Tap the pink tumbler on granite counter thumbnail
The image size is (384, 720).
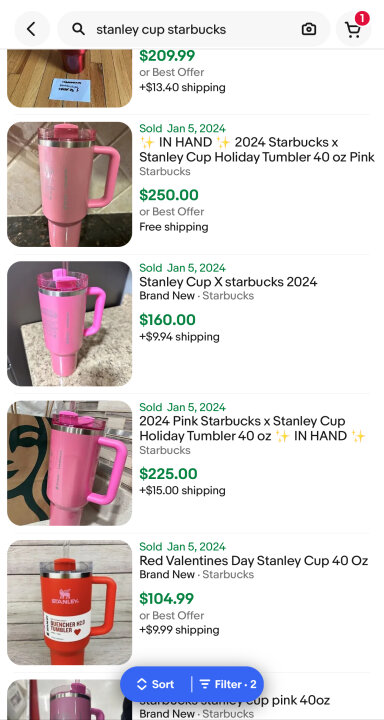pos(69,324)
